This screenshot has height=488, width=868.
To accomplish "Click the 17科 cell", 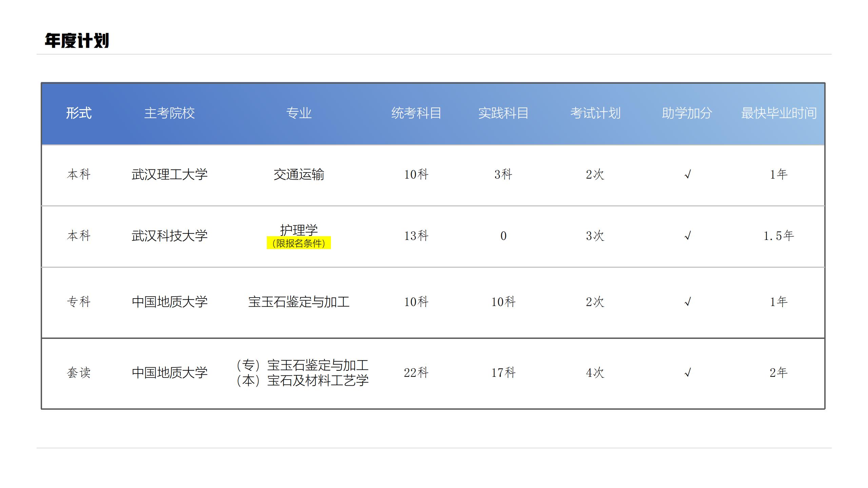I will 504,373.
